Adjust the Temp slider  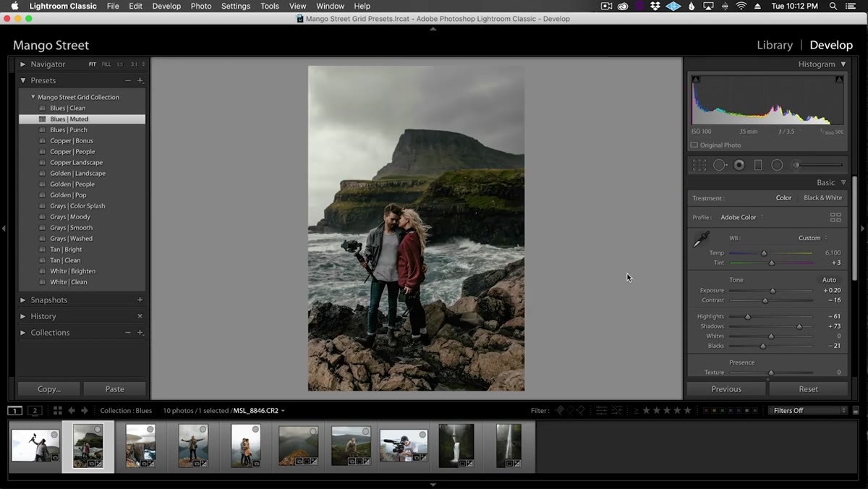pos(764,253)
